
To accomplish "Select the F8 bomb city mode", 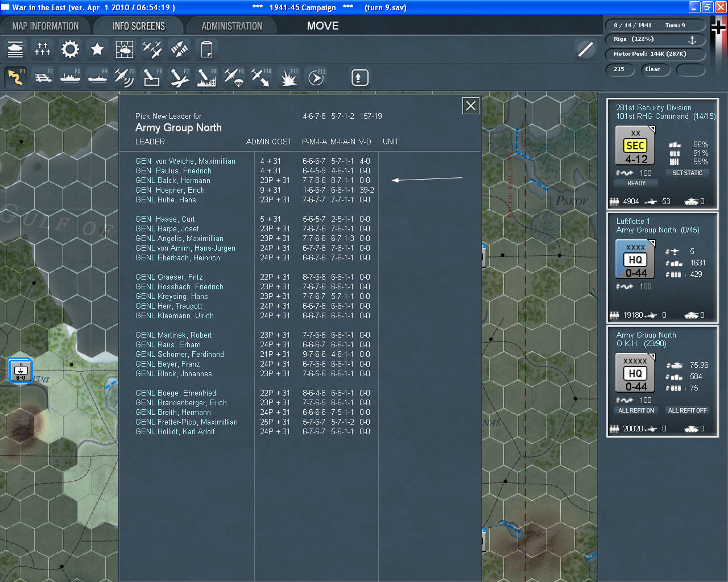I will tap(206, 77).
